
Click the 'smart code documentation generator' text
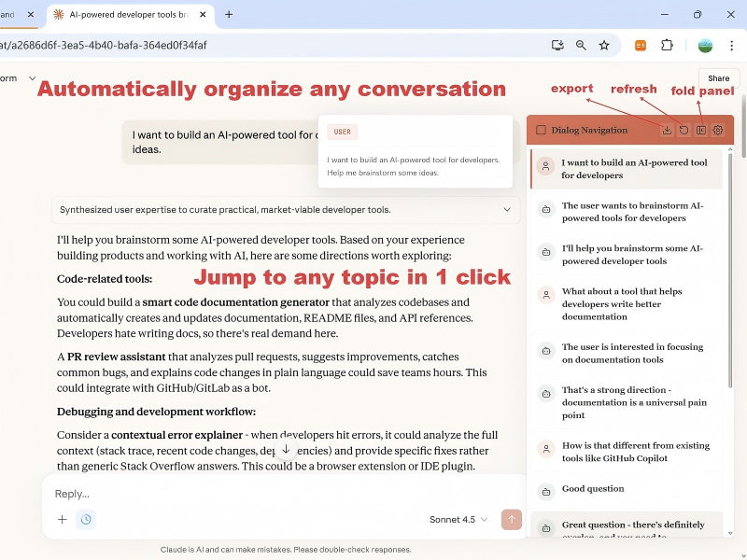(236, 302)
